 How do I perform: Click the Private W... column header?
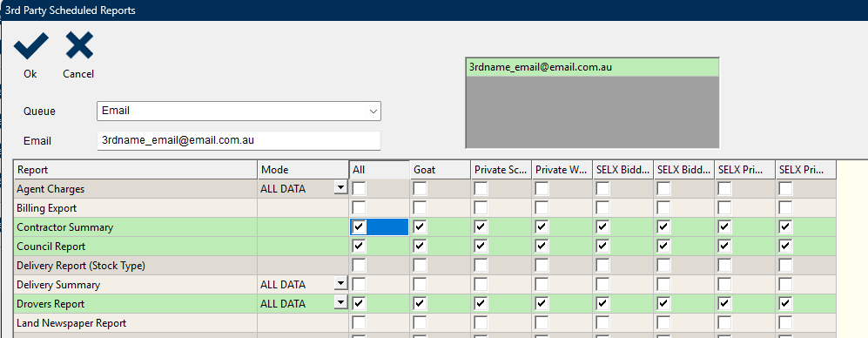click(562, 170)
